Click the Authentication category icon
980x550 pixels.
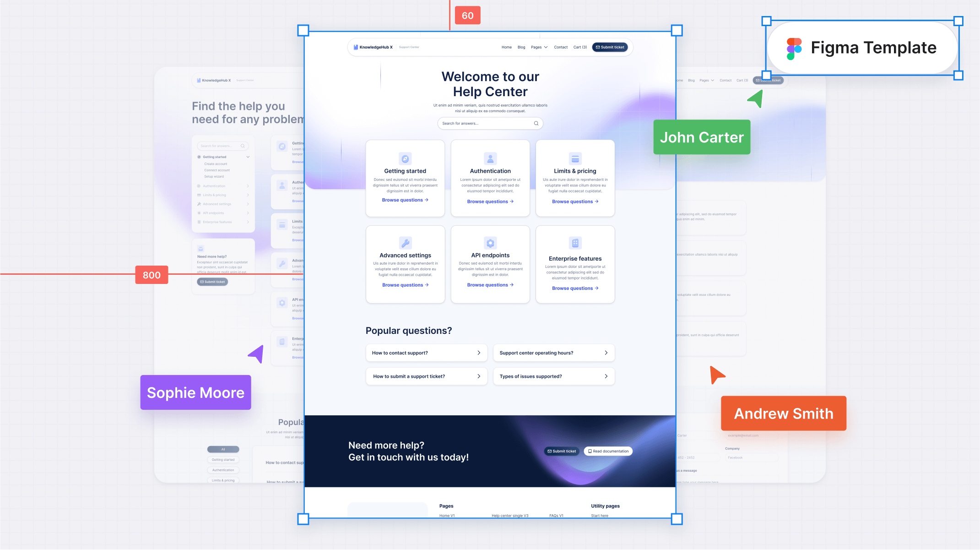[489, 158]
